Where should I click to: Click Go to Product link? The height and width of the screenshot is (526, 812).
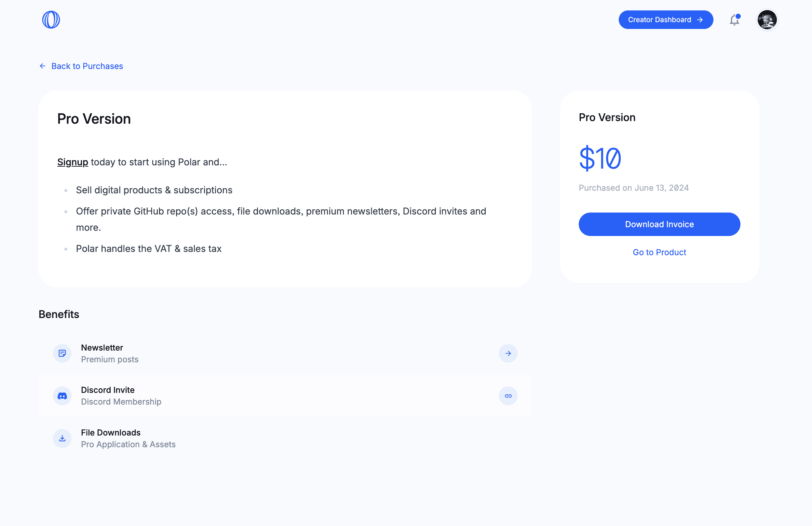(659, 252)
